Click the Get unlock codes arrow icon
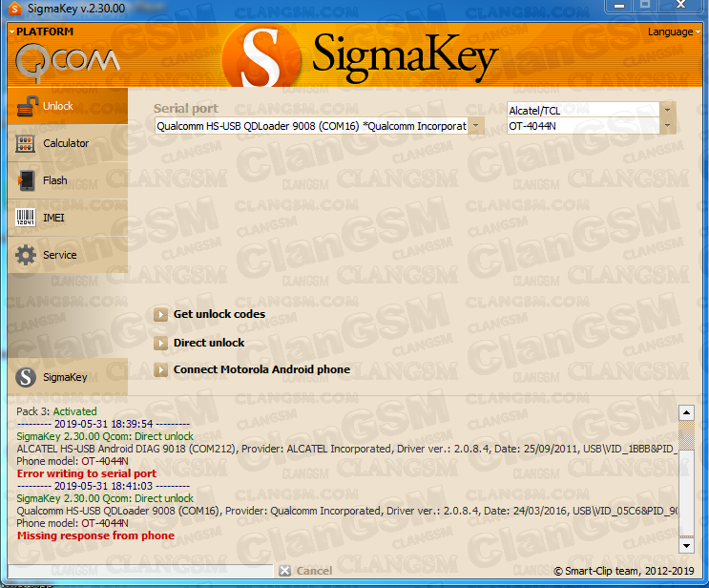Viewport: 709px width, 588px height. [160, 314]
